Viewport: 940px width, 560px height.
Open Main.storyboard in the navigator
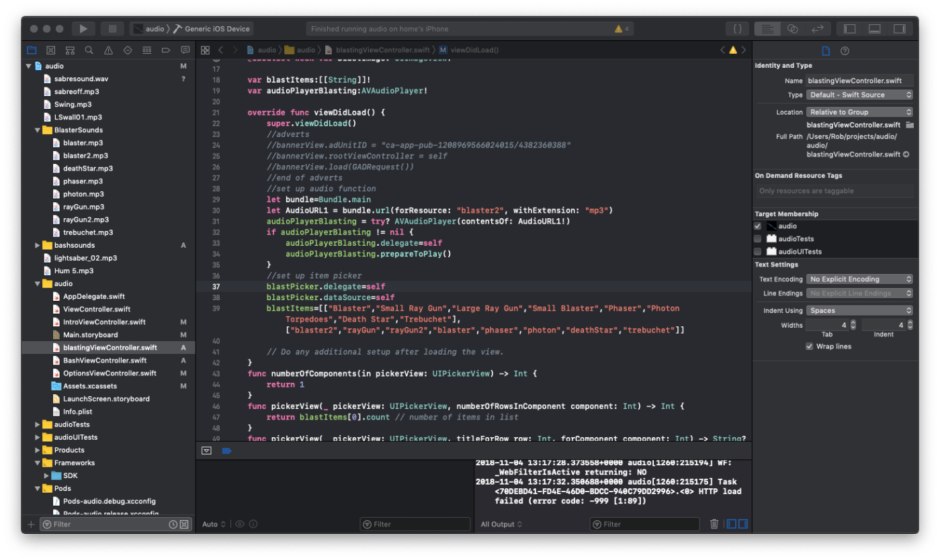[90, 335]
